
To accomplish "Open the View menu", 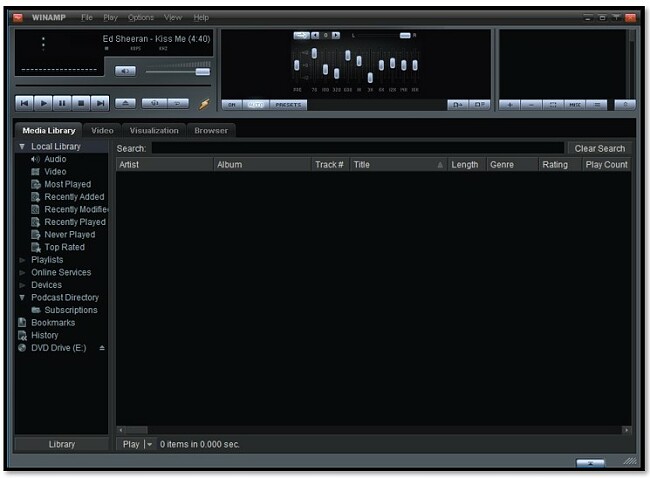I will click(173, 17).
